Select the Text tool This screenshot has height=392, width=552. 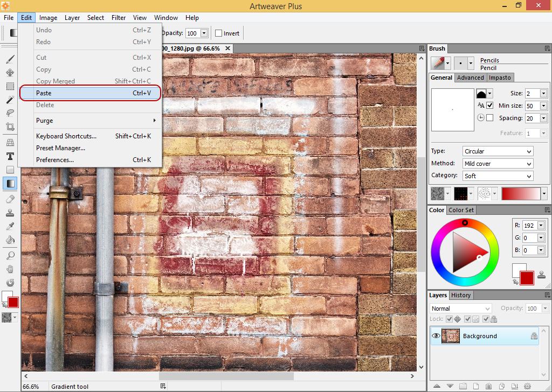(10, 156)
